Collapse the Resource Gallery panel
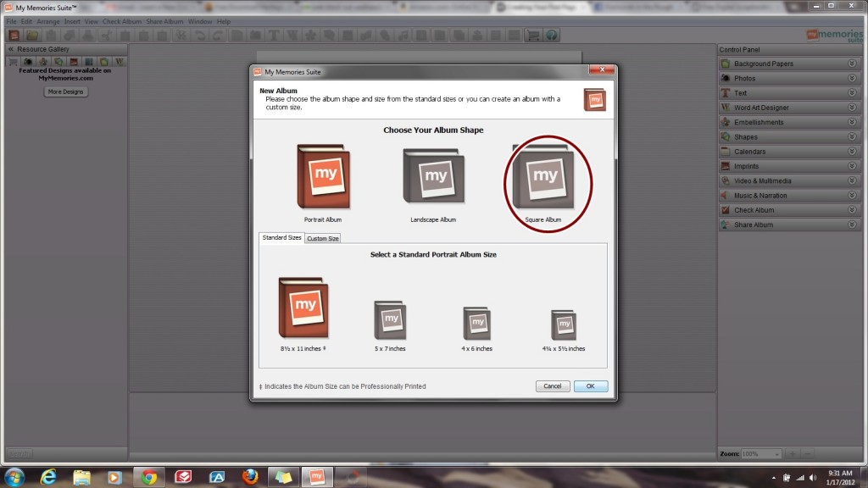This screenshot has height=488, width=868. [x=11, y=49]
